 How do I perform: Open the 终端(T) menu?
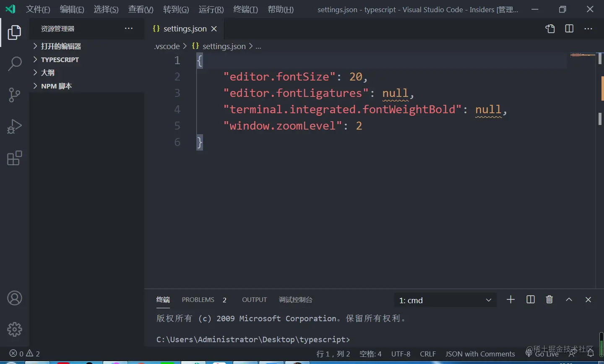[245, 9]
